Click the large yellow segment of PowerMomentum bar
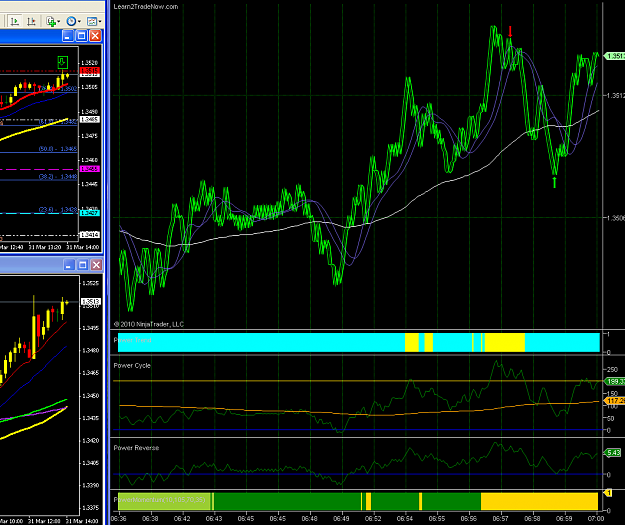 pyautogui.click(x=539, y=501)
